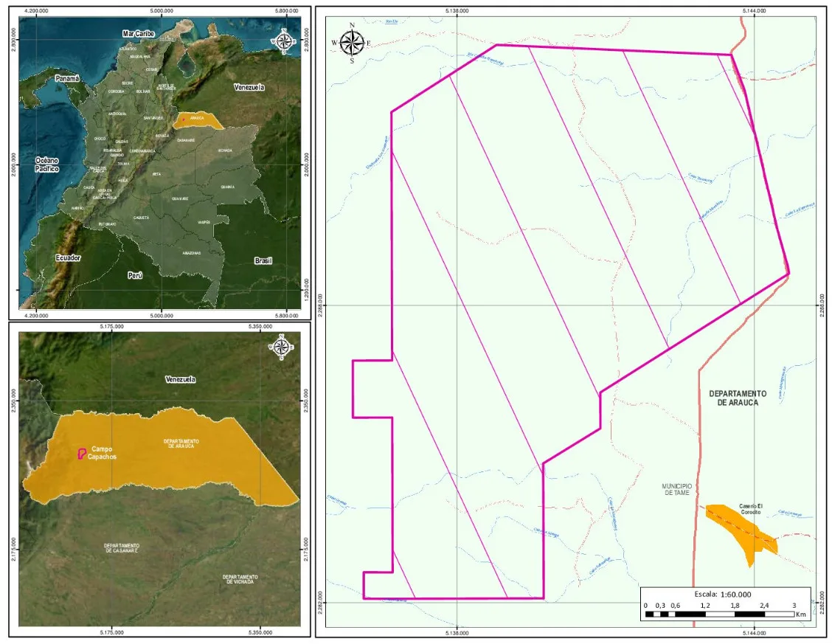The width and height of the screenshot is (832, 644).
Task: Select the Panamá label
Action: (67, 78)
